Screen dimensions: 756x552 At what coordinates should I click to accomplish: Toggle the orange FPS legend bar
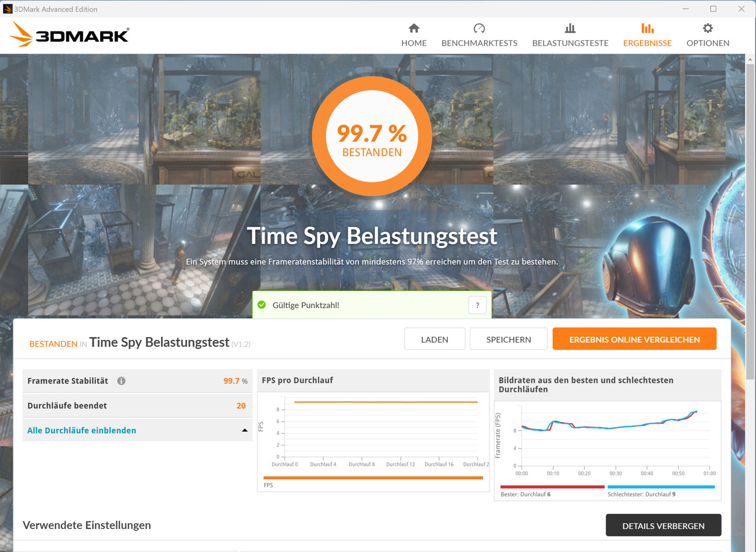pos(373,478)
